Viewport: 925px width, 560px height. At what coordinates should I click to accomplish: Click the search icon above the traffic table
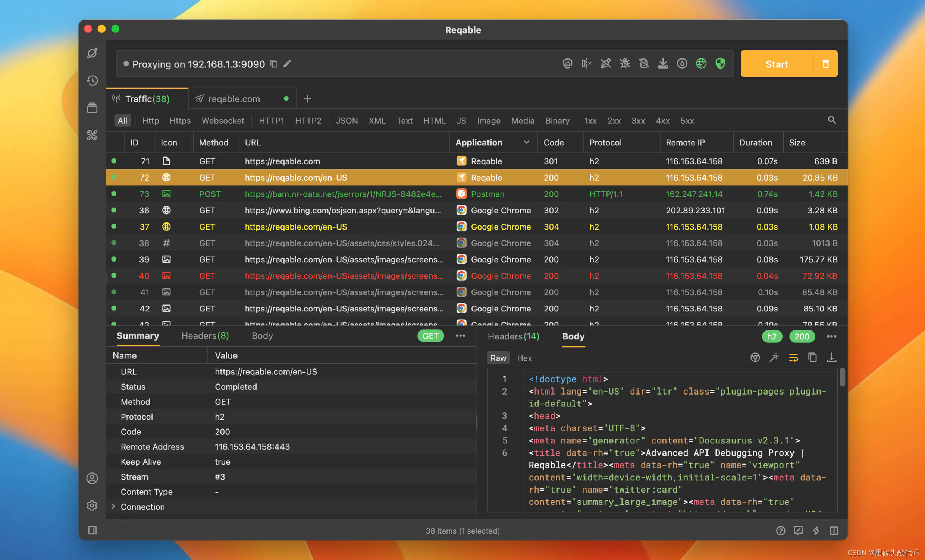[x=831, y=120]
